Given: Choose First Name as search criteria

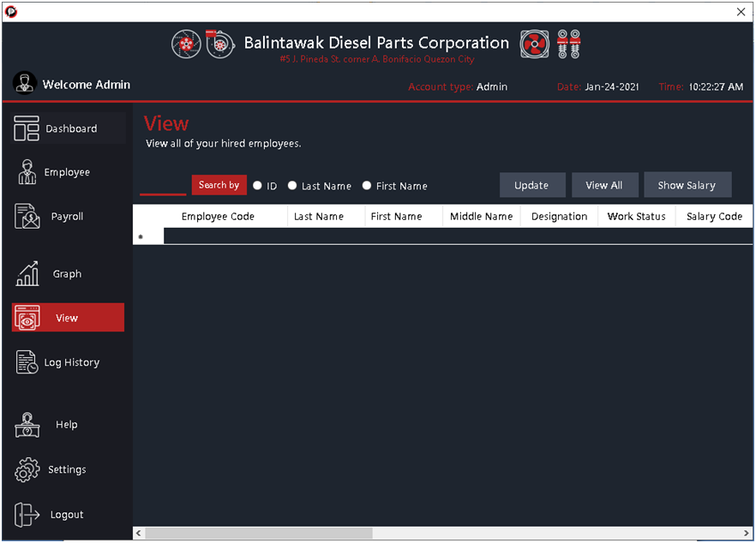Looking at the screenshot, I should click(x=367, y=185).
